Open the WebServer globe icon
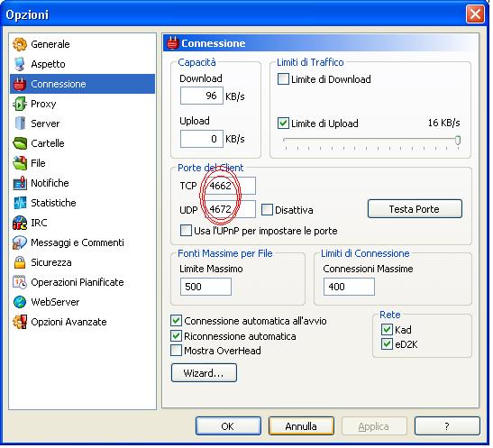This screenshot has width=493, height=448. (x=20, y=302)
